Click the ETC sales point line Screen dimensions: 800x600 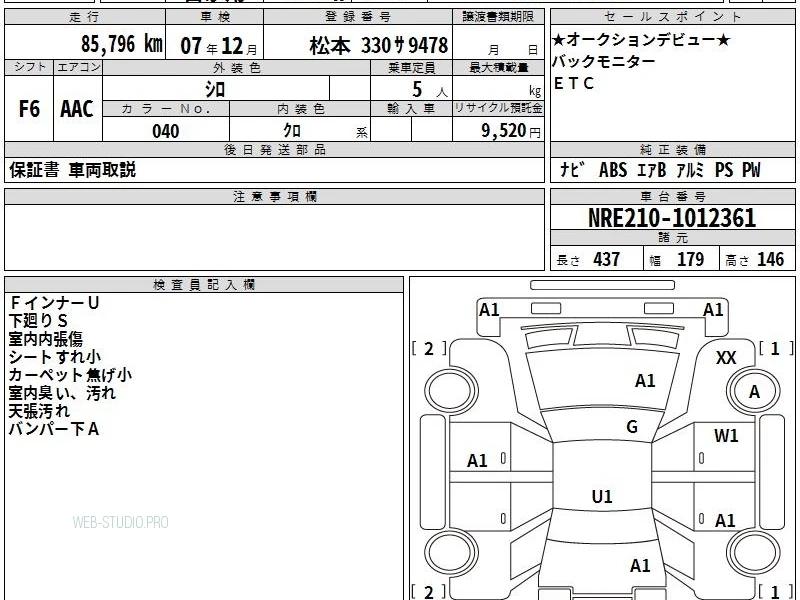click(574, 83)
